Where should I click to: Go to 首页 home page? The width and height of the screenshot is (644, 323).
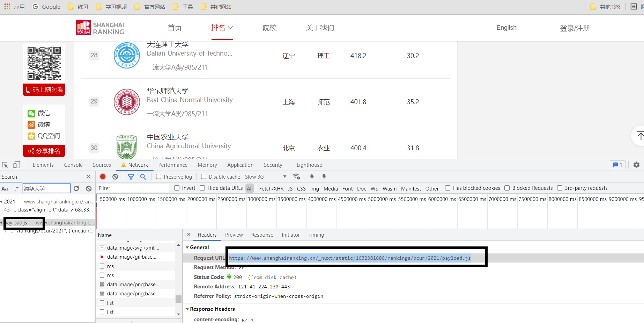pyautogui.click(x=175, y=28)
